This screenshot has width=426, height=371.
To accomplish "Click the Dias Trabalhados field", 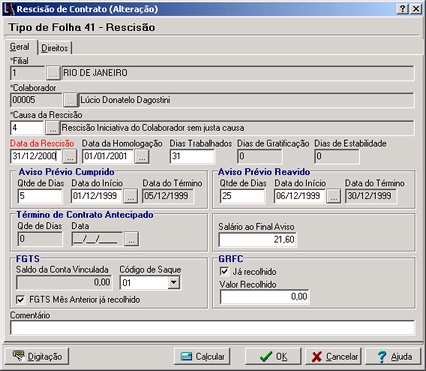I will pyautogui.click(x=192, y=156).
